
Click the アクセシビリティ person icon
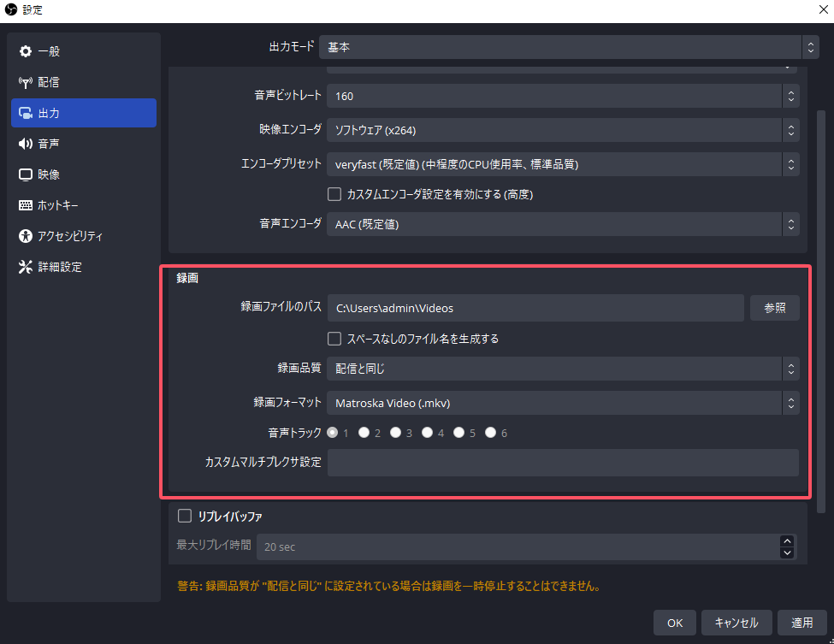point(26,236)
